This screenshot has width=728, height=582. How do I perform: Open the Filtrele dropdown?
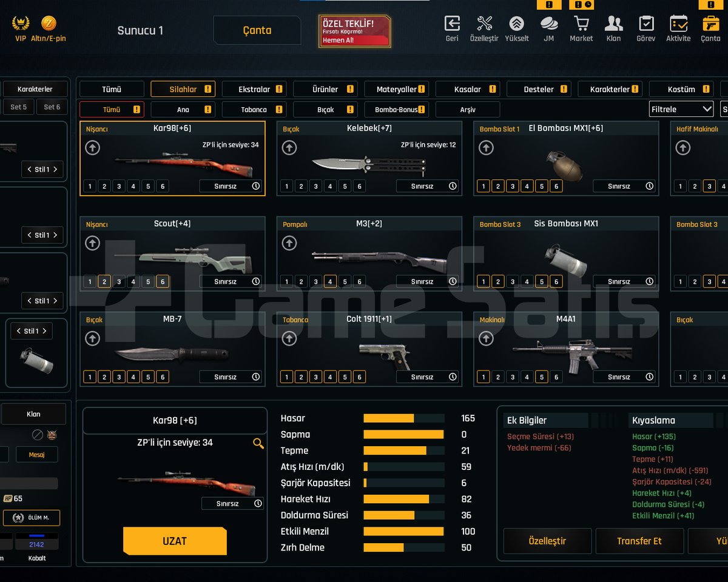[681, 109]
